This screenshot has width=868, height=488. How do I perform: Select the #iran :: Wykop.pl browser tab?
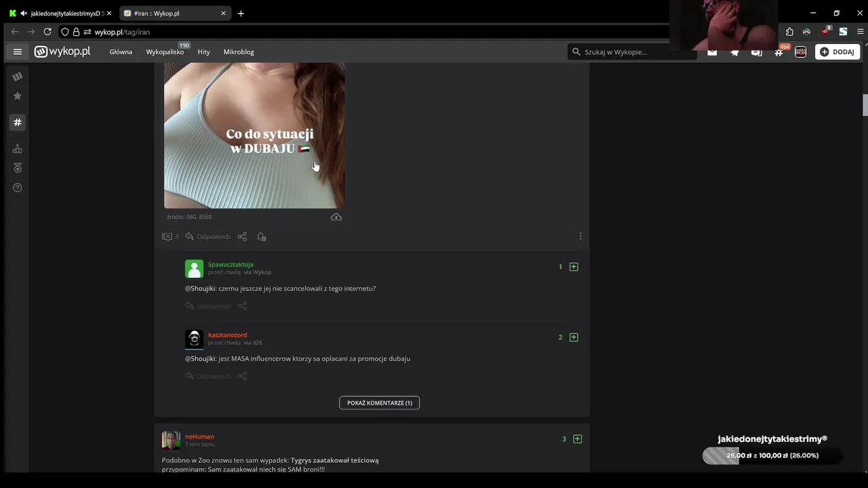(x=175, y=13)
